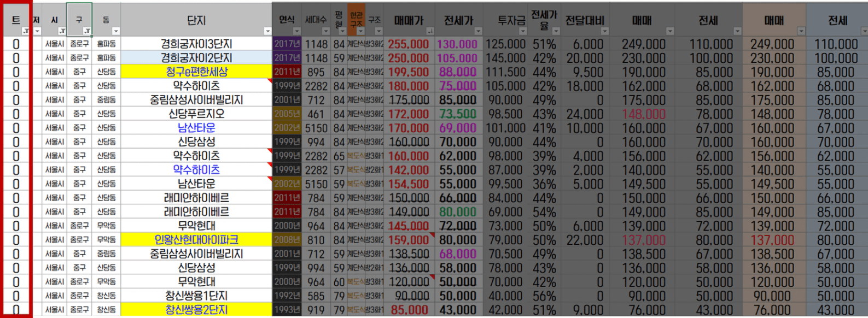This screenshot has height=318, width=868.
Task: Select the 24,000 month-over-month cell
Action: coord(585,114)
